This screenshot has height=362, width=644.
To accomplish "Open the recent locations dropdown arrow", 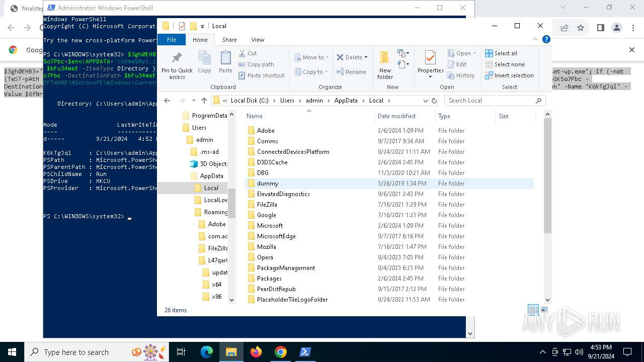I will 194,101.
